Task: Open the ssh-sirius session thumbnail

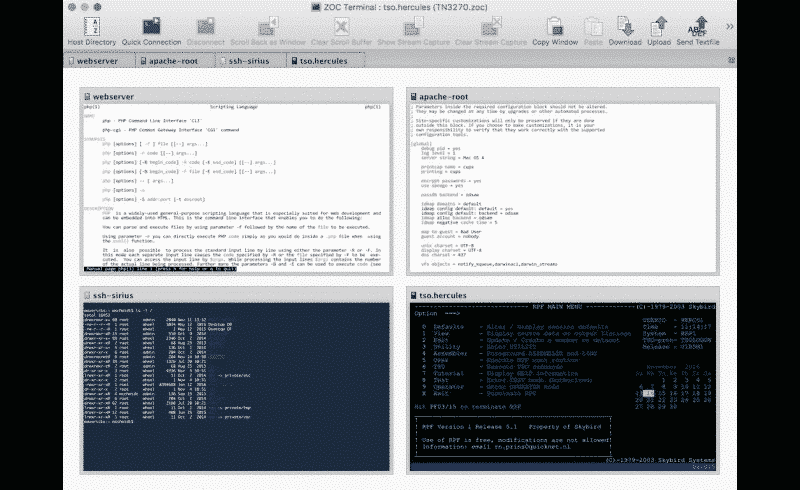Action: pos(236,380)
